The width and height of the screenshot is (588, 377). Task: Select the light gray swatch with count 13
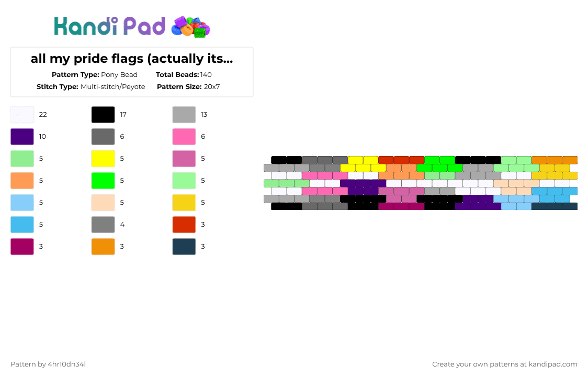[x=184, y=115]
